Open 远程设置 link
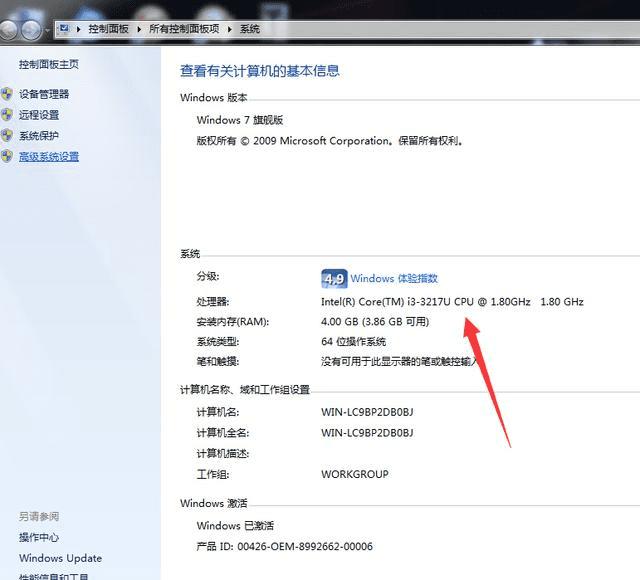The height and width of the screenshot is (580, 640). click(x=39, y=115)
